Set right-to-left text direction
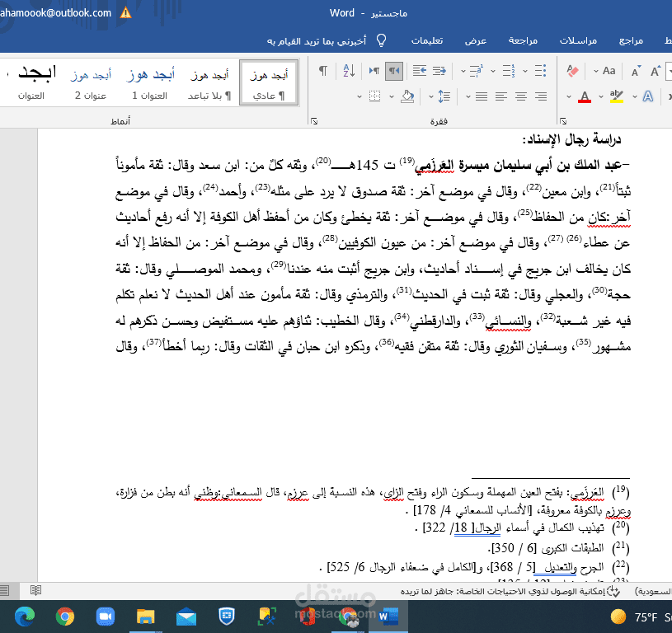 [394, 71]
